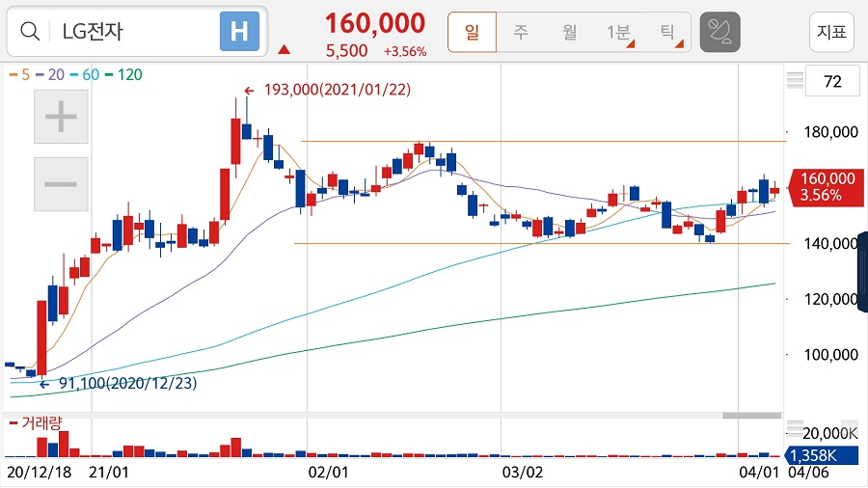868x488 pixels.
Task: Click the candle count field showing 72
Action: point(832,81)
